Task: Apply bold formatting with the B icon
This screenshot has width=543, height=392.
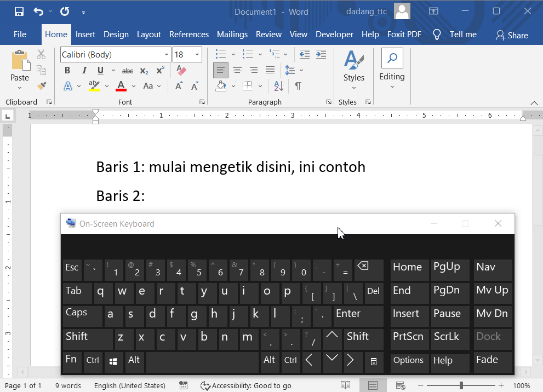Action: tap(67, 70)
